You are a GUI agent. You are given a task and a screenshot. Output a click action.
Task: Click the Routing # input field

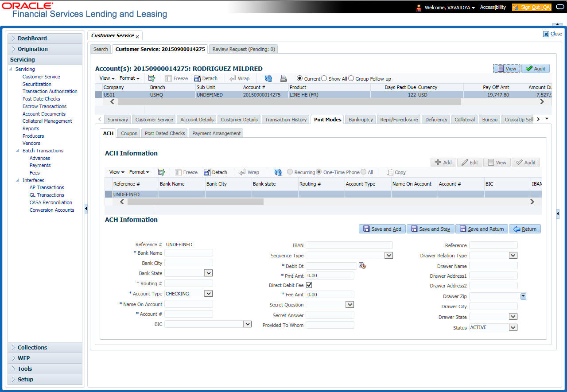[x=189, y=283]
